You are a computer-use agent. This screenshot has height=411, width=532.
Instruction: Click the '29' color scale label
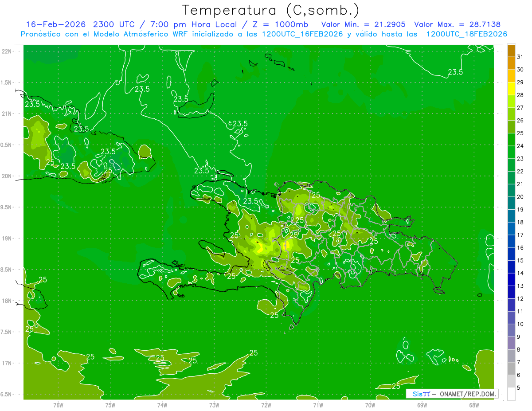point(520,82)
